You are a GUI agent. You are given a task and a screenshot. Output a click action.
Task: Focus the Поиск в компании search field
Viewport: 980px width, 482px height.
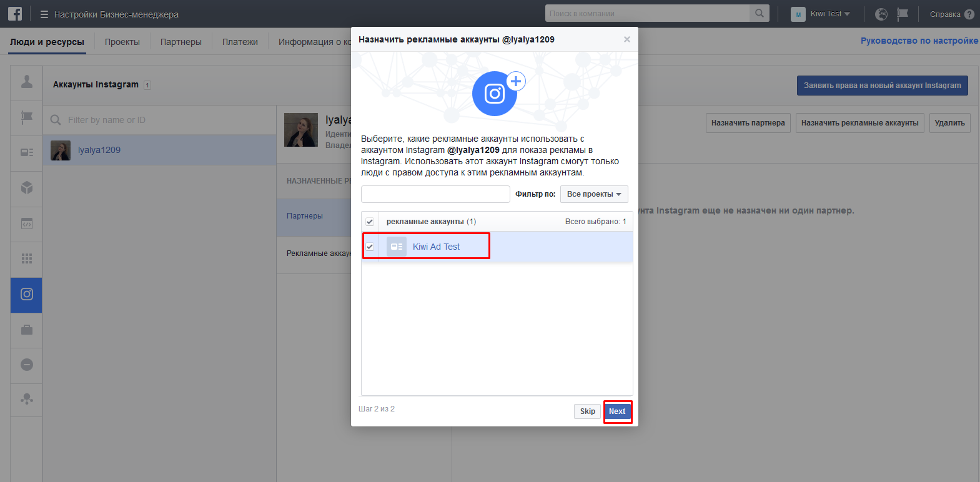point(647,13)
